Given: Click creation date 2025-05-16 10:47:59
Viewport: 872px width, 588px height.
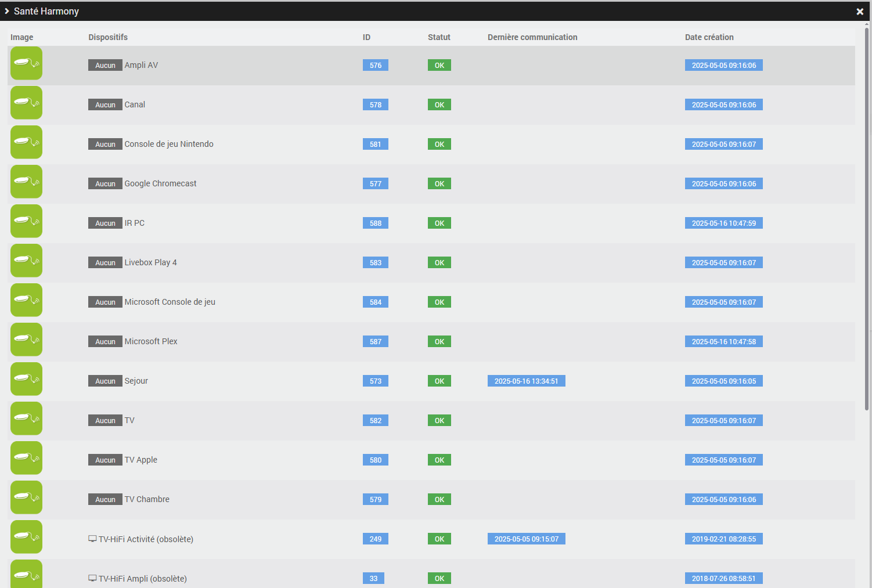Looking at the screenshot, I should [x=724, y=223].
